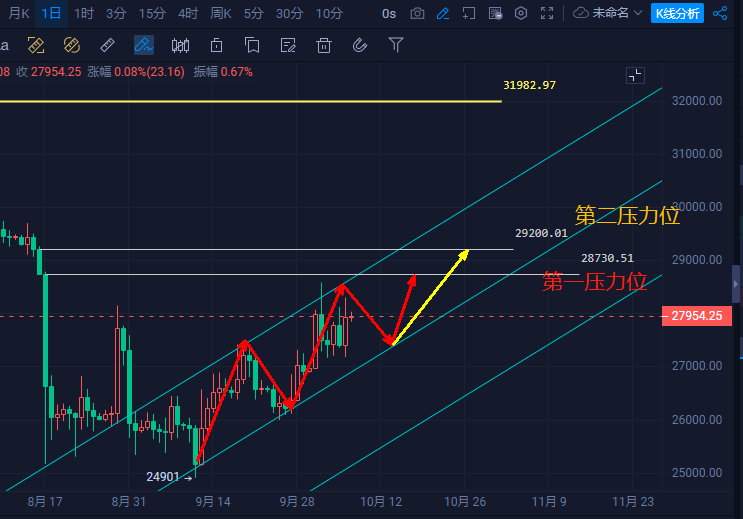Select the 月K monthly interval tab

point(19,13)
